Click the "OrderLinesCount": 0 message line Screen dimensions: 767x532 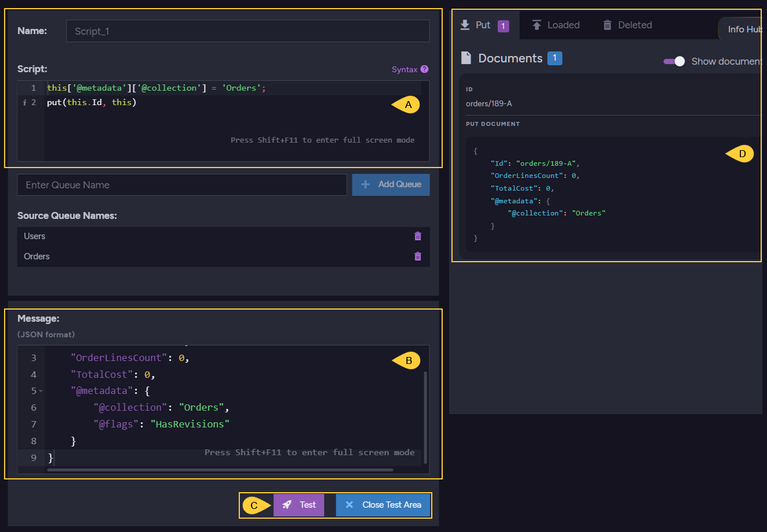point(129,358)
